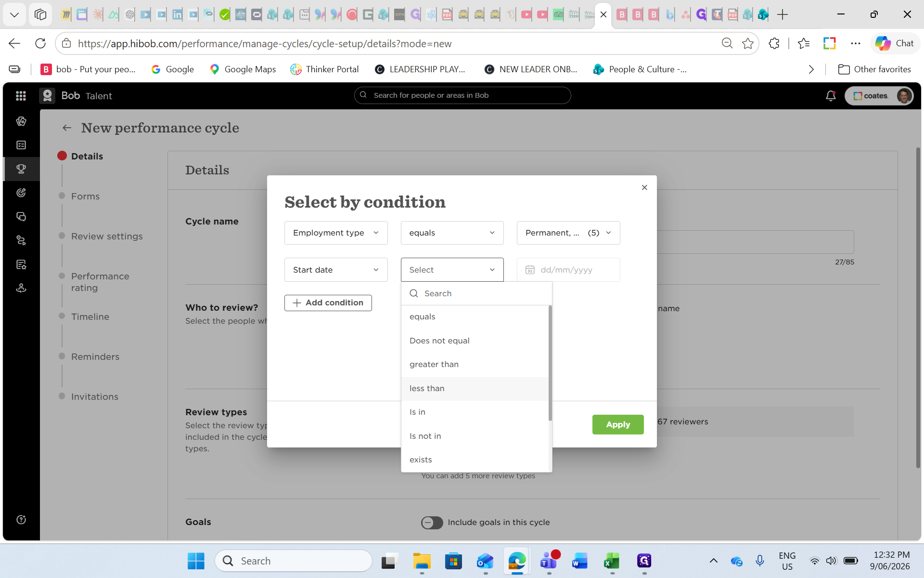The image size is (924, 578).
Task: Open the tab list chevron in browser
Action: (x=14, y=14)
